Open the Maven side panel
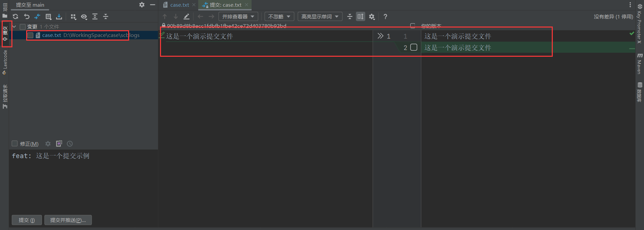This screenshot has height=230, width=644. [639, 64]
